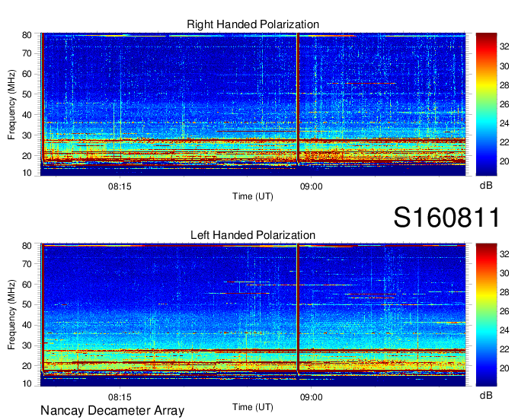Click the 80 MHz tick on bottom plot

(27, 246)
